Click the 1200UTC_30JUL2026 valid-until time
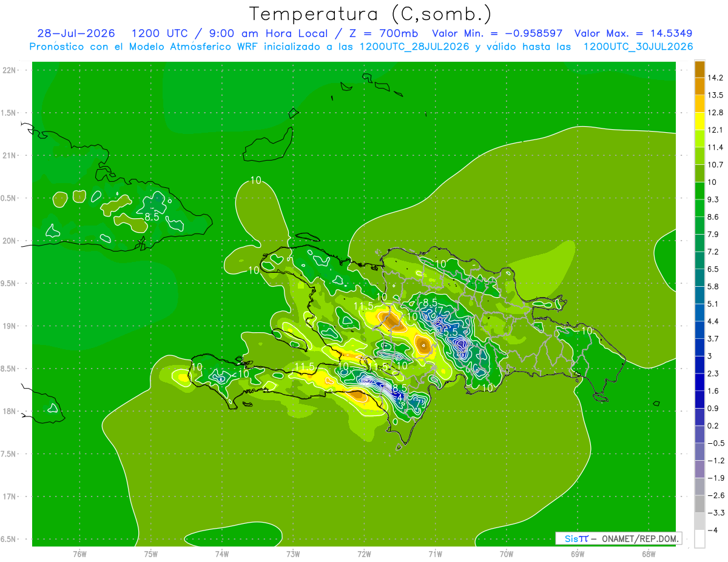 click(x=638, y=47)
